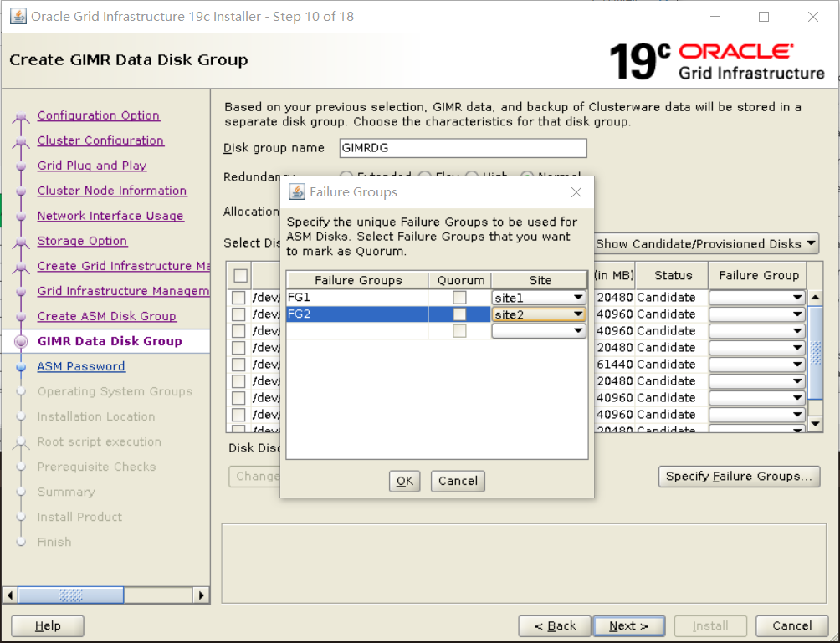Go to ASM Password step

pyautogui.click(x=81, y=367)
